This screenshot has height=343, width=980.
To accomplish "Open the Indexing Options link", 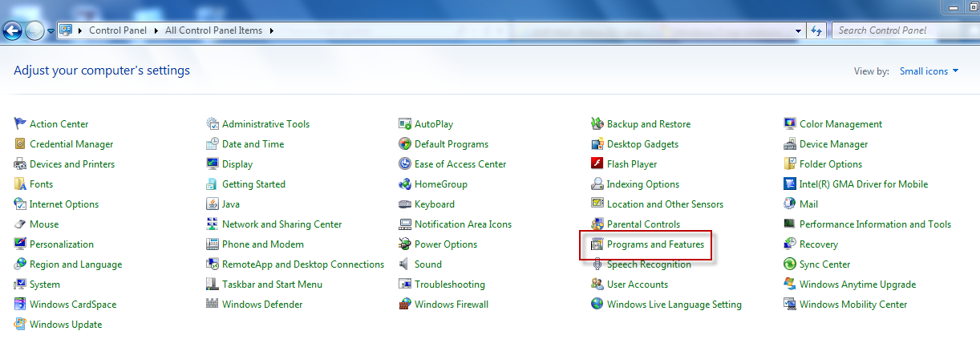I will (x=643, y=184).
